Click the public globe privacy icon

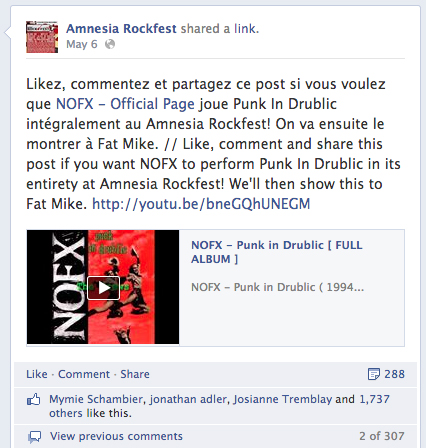110,44
